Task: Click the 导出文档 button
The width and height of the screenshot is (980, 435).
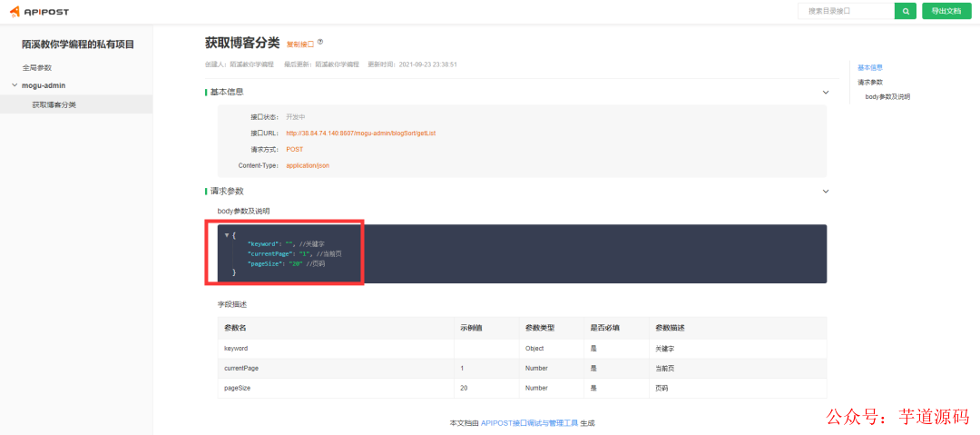Action: click(946, 11)
